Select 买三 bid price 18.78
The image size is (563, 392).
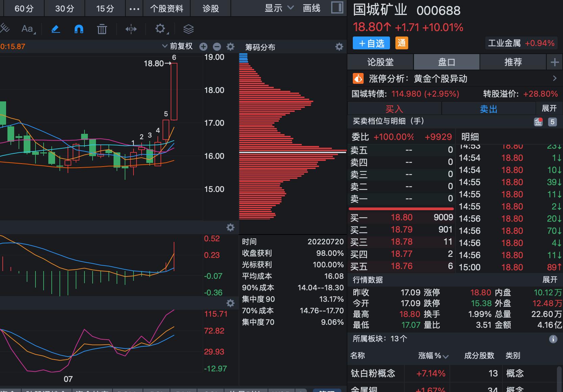pos(401,242)
